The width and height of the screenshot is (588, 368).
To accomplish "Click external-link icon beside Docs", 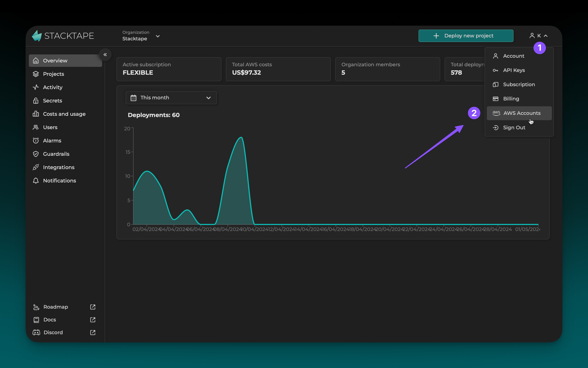I will (x=93, y=320).
